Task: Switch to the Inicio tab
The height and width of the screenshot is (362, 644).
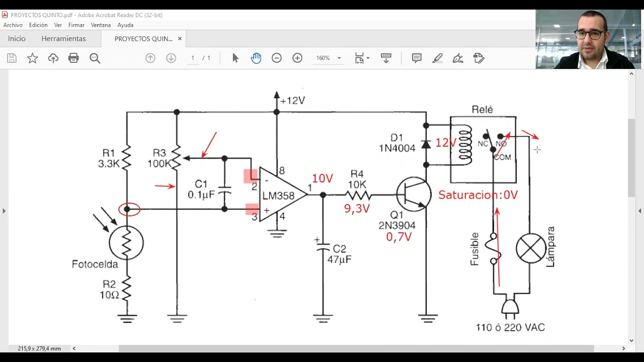Action: click(17, 39)
